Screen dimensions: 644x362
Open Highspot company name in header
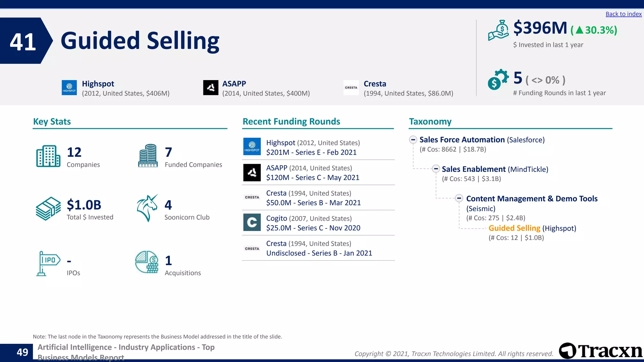[x=98, y=84]
